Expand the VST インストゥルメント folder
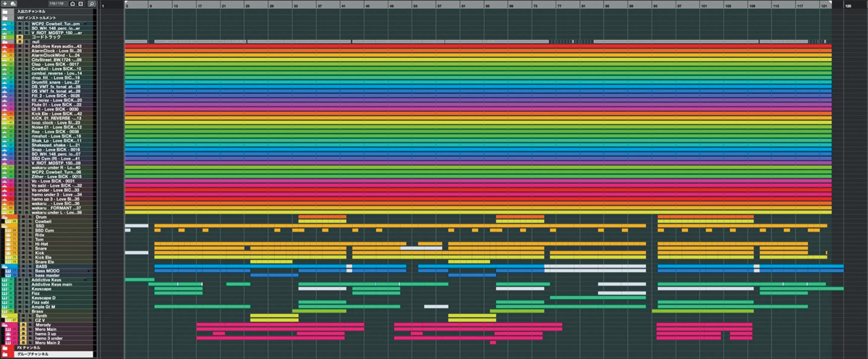Screen dimensions: 868x359 5,18
